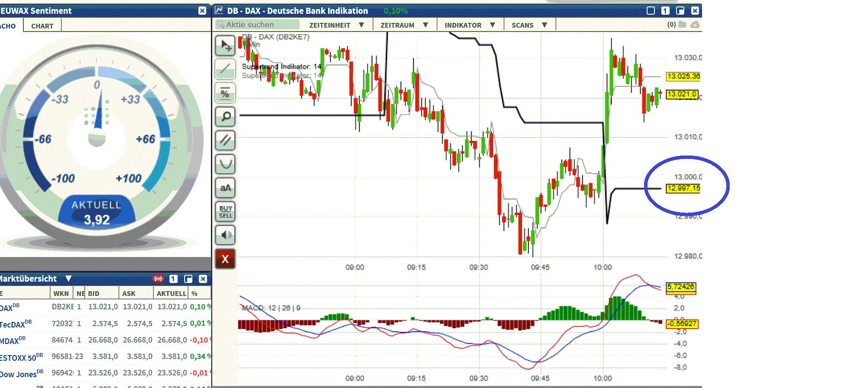
Task: Click the folder icon next to (0)
Action: click(x=683, y=24)
